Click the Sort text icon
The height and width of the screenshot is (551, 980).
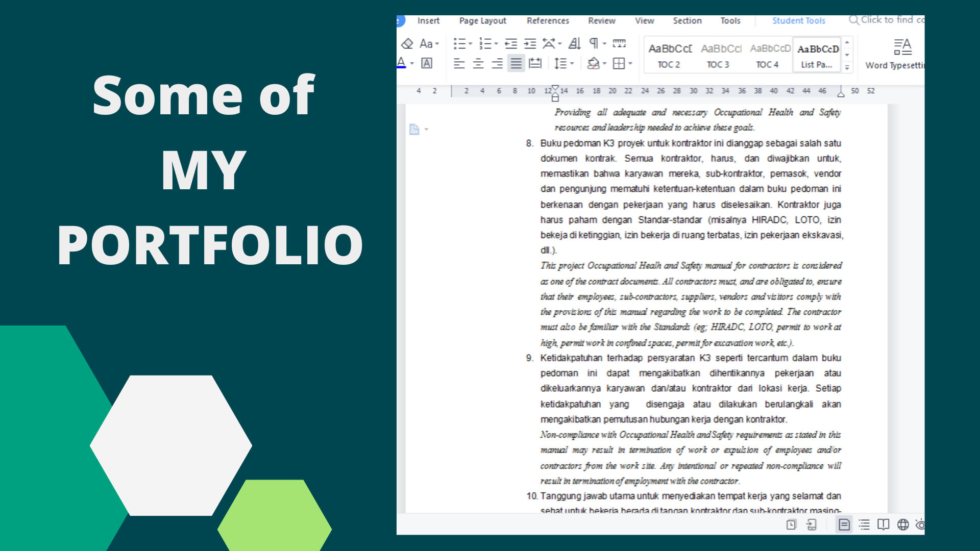[574, 44]
